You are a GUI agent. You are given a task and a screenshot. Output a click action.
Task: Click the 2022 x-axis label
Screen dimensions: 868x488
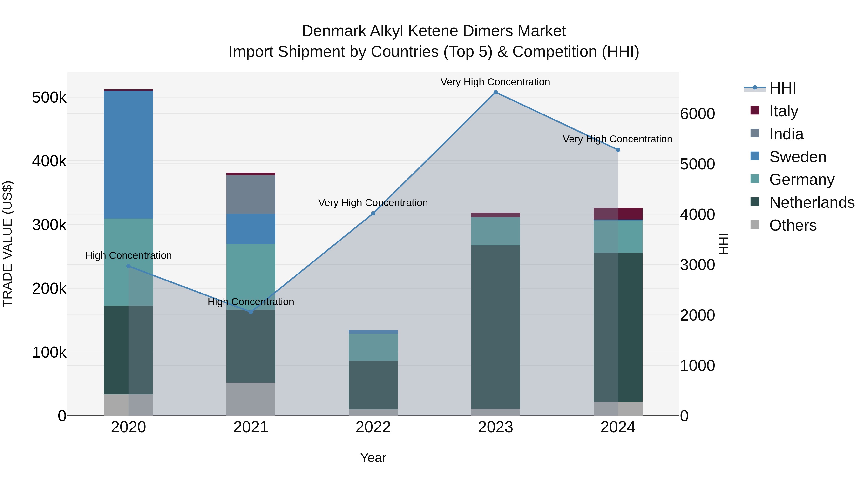pos(373,427)
